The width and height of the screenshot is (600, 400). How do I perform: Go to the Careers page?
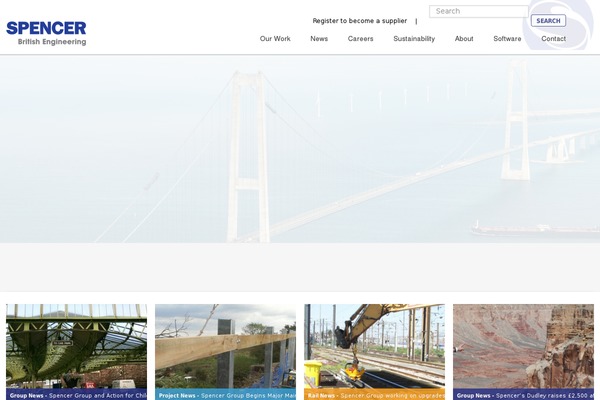point(360,39)
